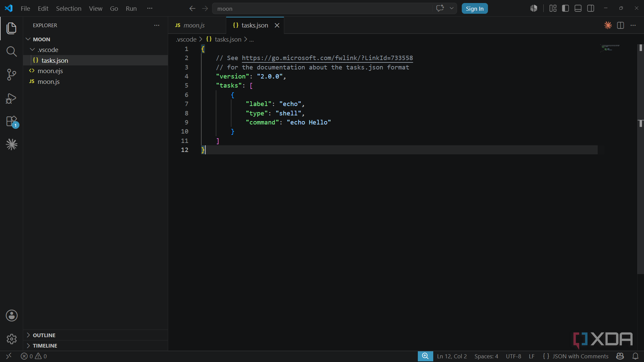Viewport: 644px width, 362px height.
Task: Open Accounts menu in activity bar
Action: 11,316
